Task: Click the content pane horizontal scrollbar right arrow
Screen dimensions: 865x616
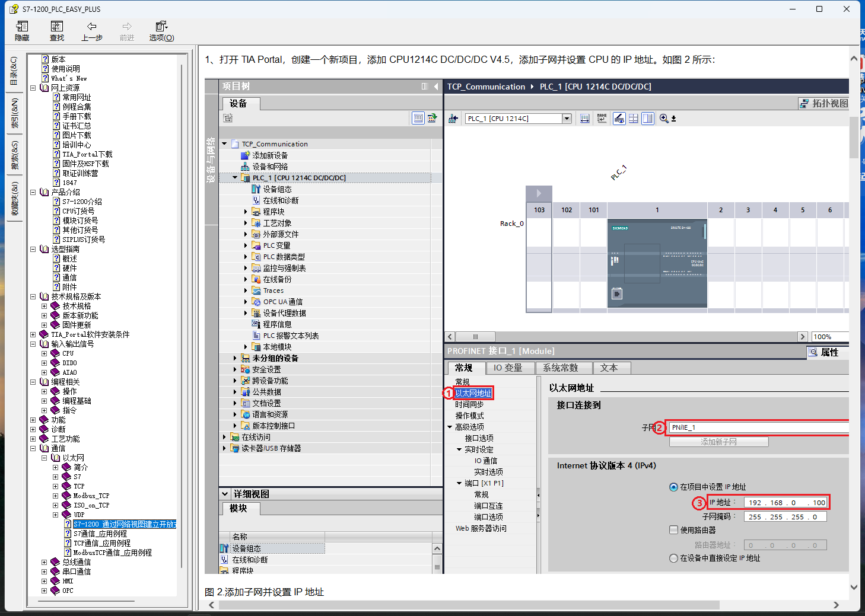Action: 836,605
